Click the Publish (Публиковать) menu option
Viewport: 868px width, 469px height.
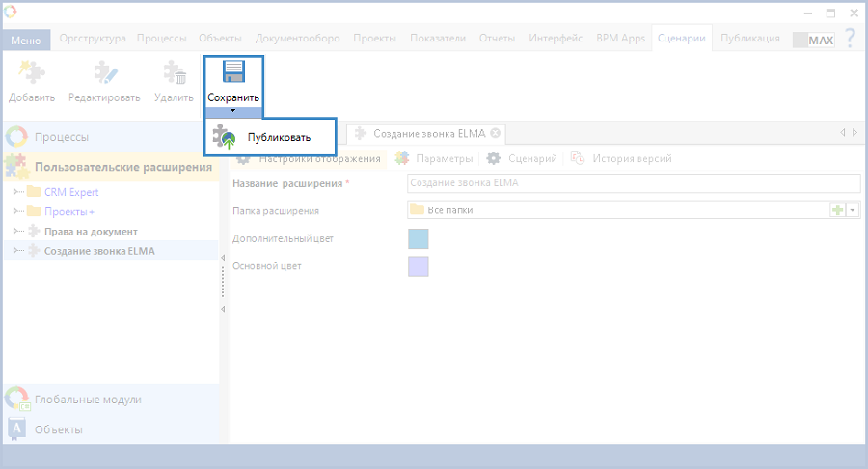[x=278, y=137]
